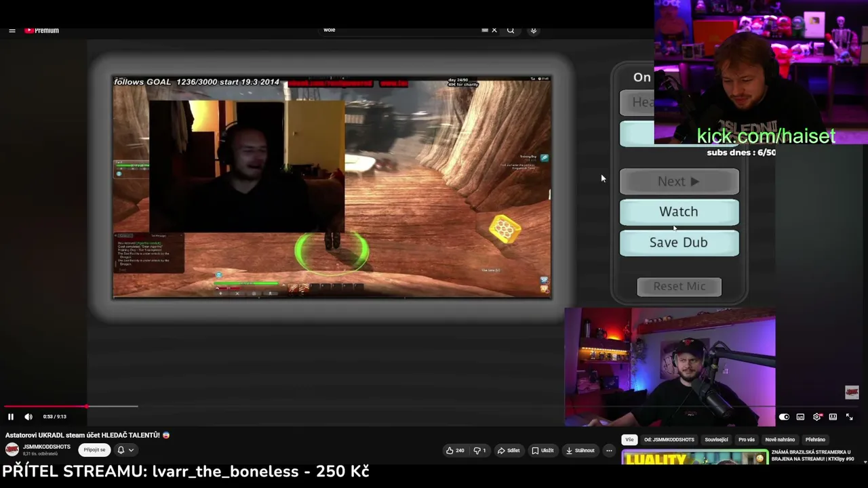Focus the YouTube search field
The image size is (868, 488).
[x=400, y=30]
